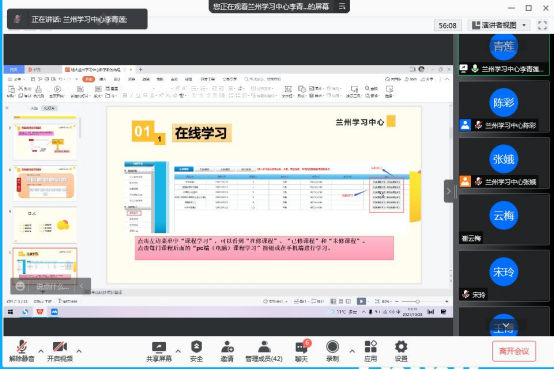Turn on camera via 开启视频
This screenshot has width=554, height=370.
point(60,351)
